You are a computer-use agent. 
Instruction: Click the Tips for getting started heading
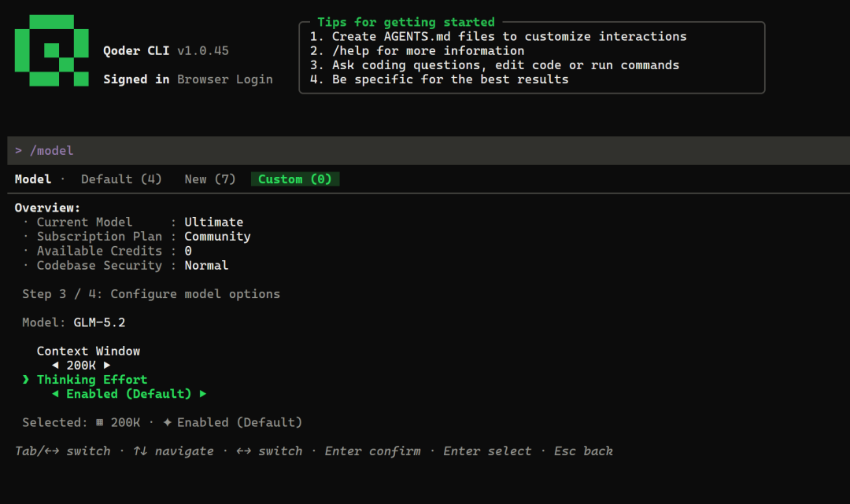[x=406, y=22]
